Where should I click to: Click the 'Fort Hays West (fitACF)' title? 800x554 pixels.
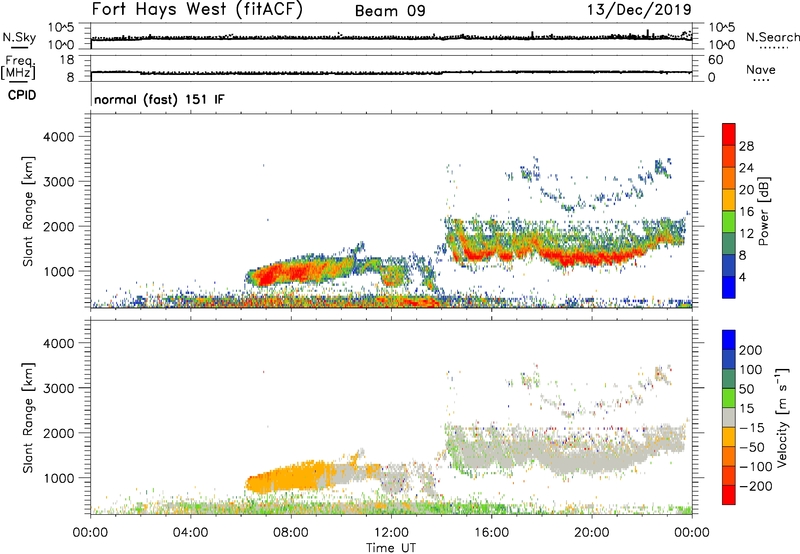(197, 9)
